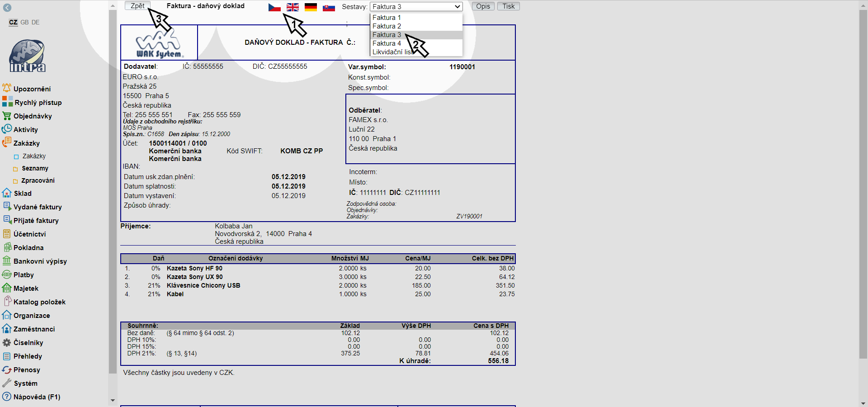This screenshot has height=407, width=868.
Task: Choose Faktura 4 from the list
Action: [x=416, y=43]
